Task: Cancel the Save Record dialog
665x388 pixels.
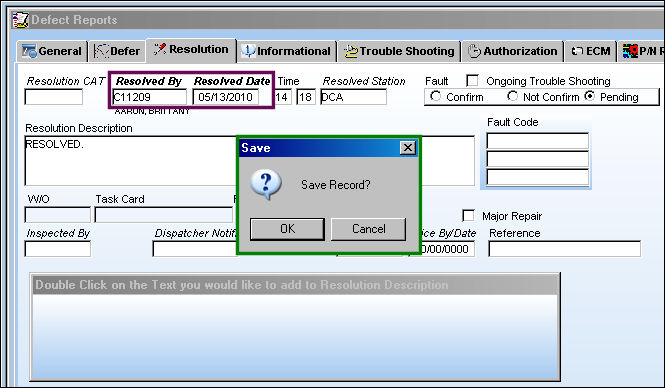Action: (x=369, y=229)
